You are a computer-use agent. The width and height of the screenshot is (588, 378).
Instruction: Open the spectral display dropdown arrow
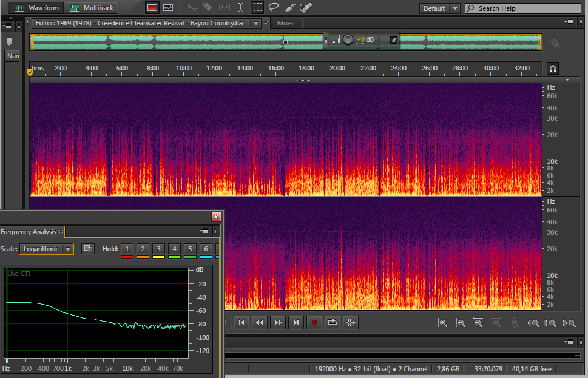click(567, 80)
